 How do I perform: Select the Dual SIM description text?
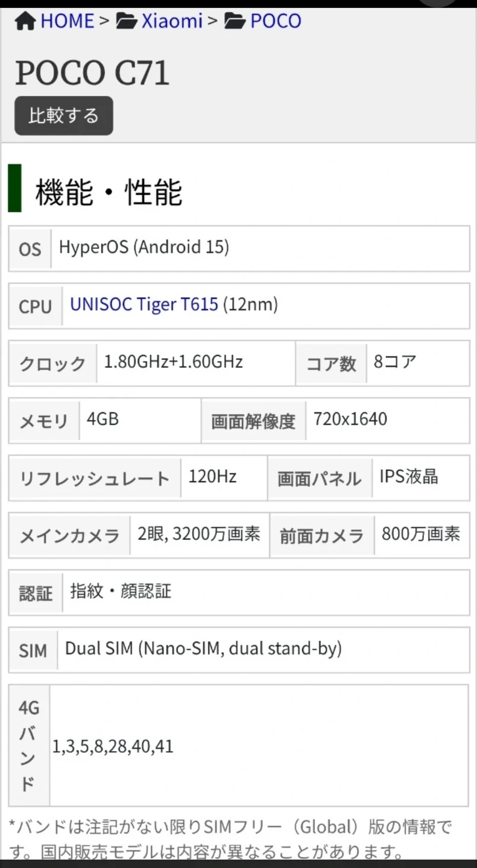[203, 649]
